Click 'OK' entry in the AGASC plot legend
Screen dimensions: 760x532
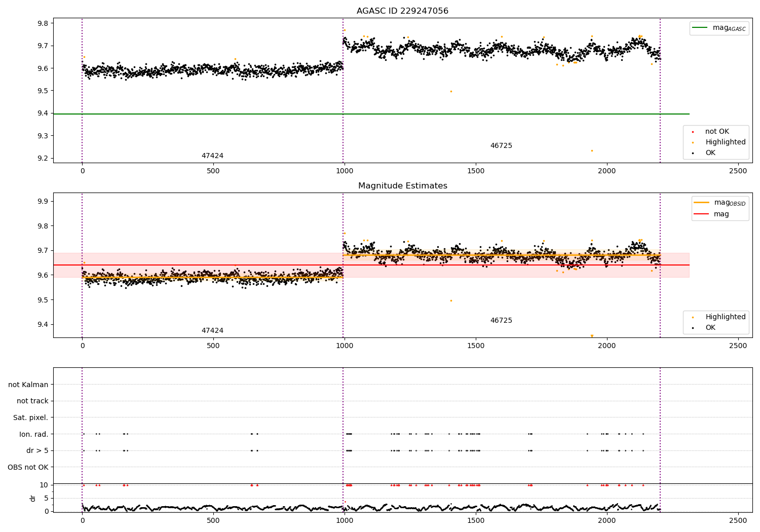(710, 153)
